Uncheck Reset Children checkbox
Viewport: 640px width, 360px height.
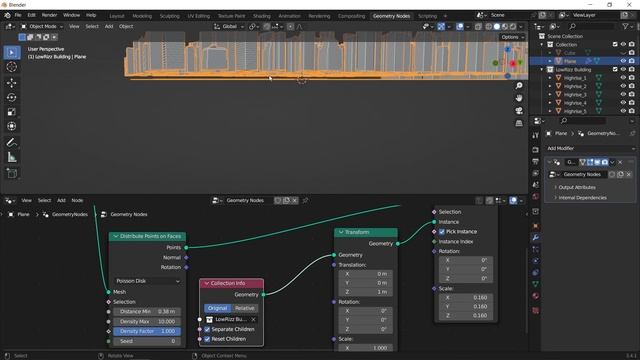(207, 339)
